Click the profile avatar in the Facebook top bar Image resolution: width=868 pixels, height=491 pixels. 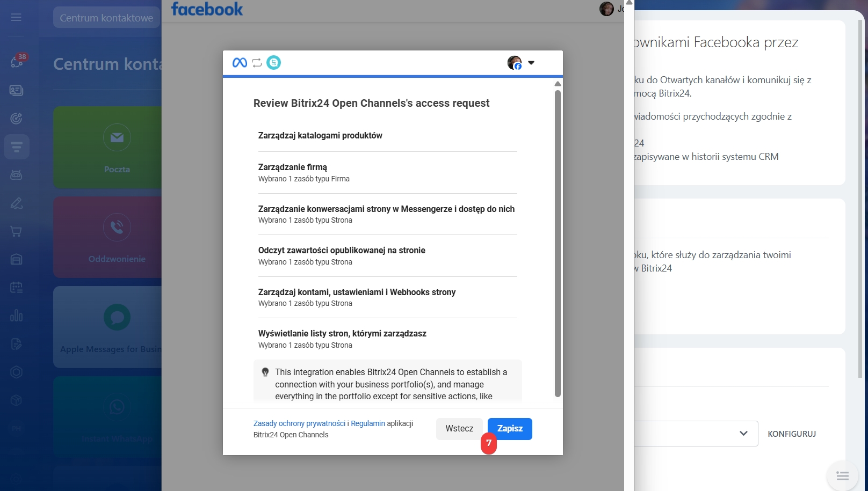pos(606,9)
